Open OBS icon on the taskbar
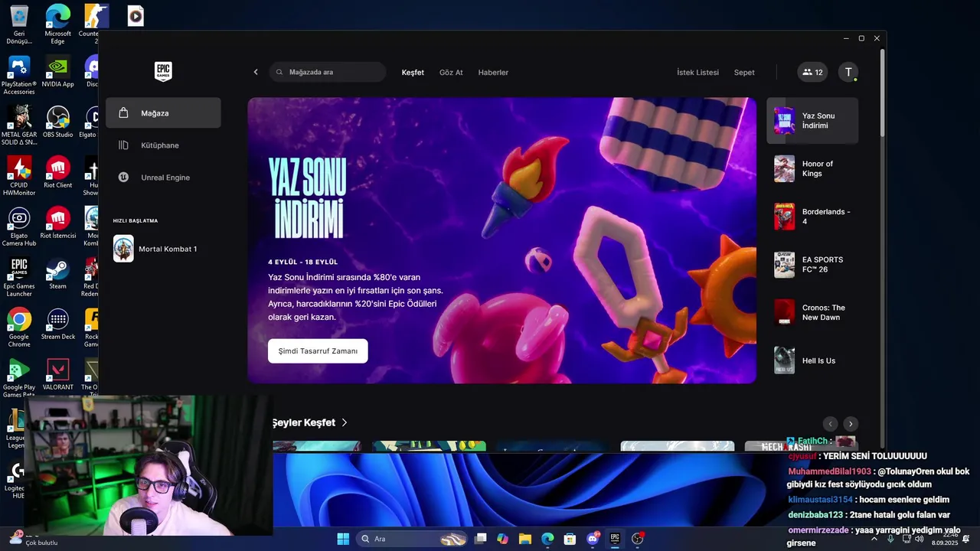 click(x=638, y=539)
